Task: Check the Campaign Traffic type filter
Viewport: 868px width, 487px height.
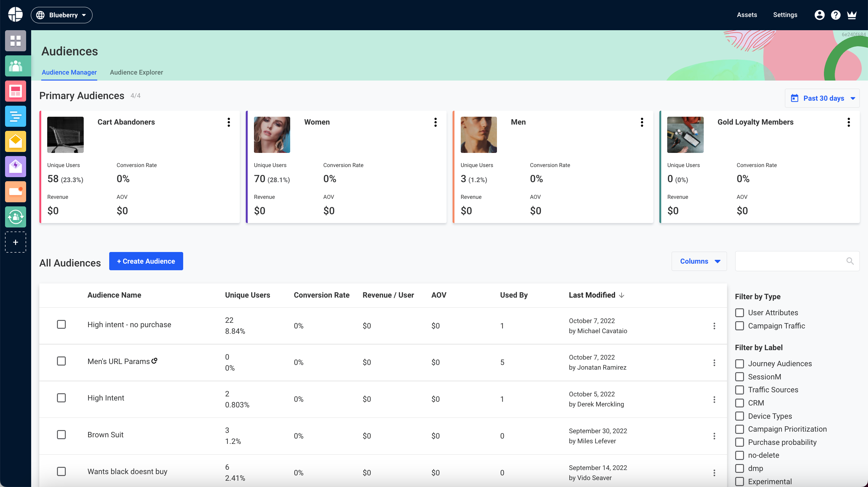Action: [x=740, y=326]
